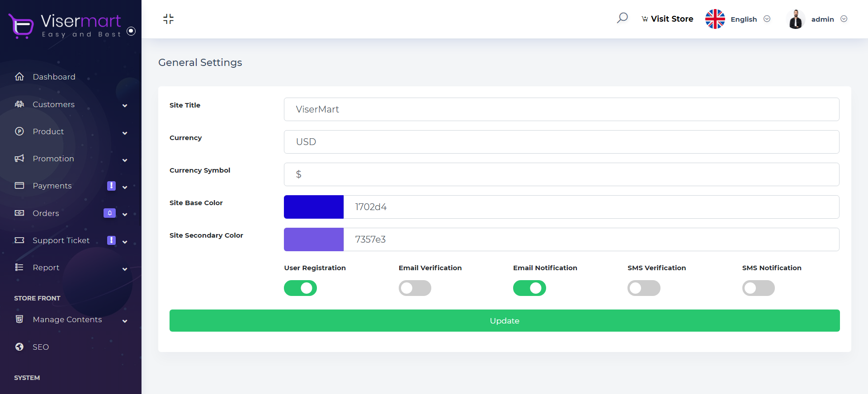This screenshot has width=868, height=394.
Task: Click into the Site Title input field
Action: [x=561, y=109]
